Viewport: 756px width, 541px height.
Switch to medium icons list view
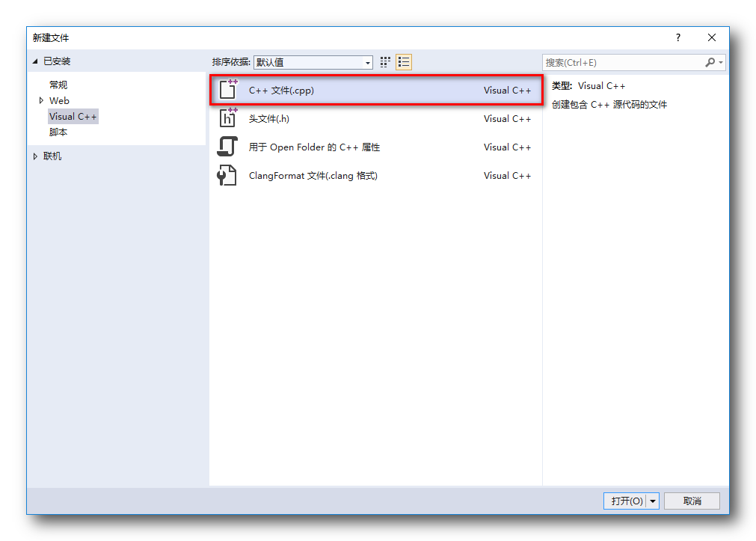404,62
